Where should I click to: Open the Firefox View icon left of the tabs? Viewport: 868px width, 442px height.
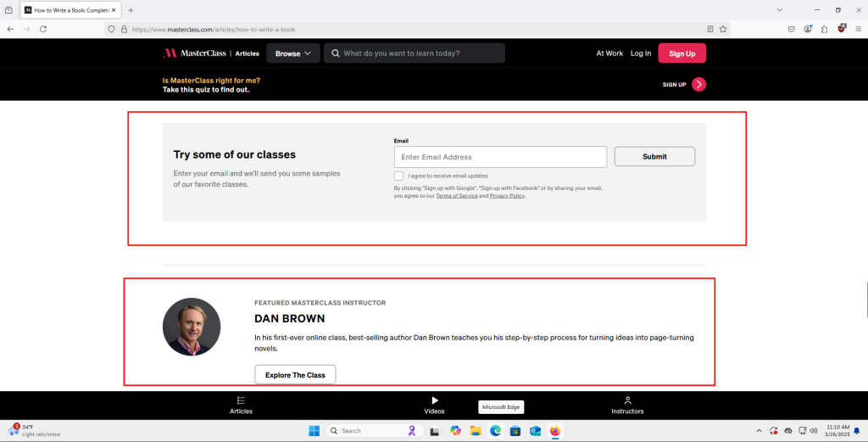click(x=8, y=10)
